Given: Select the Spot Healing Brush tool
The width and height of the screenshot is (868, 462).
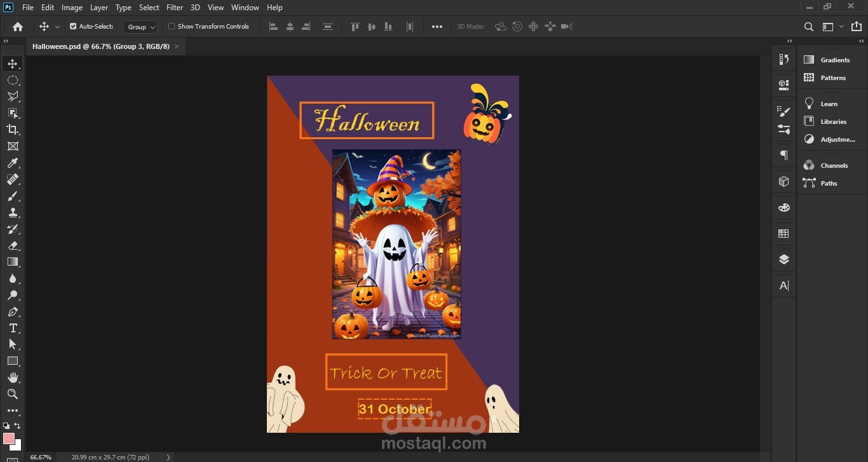Looking at the screenshot, I should [13, 180].
